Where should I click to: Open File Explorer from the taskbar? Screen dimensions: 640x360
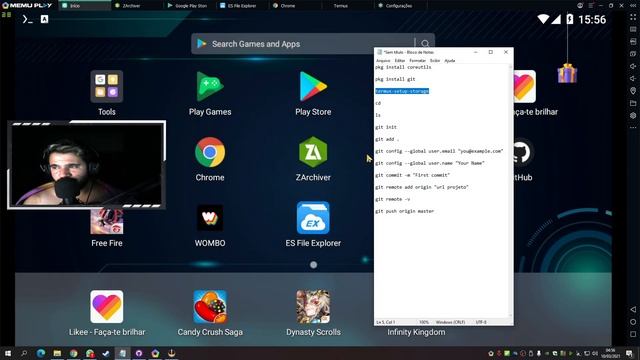tap(57, 353)
